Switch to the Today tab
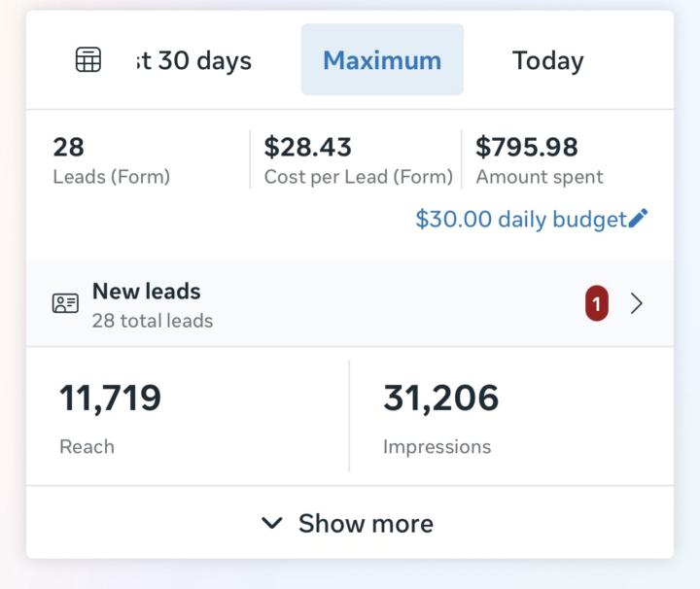The image size is (700, 589). point(547,60)
